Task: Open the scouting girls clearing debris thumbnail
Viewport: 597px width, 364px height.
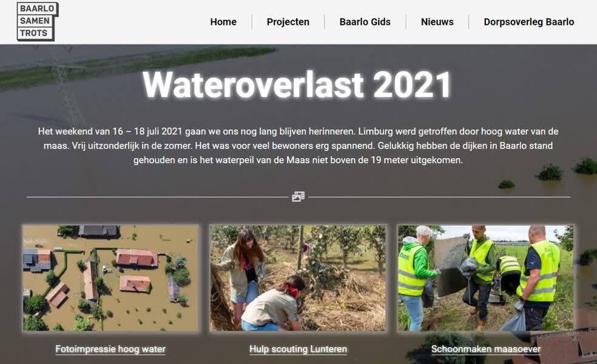Action: pos(298,278)
